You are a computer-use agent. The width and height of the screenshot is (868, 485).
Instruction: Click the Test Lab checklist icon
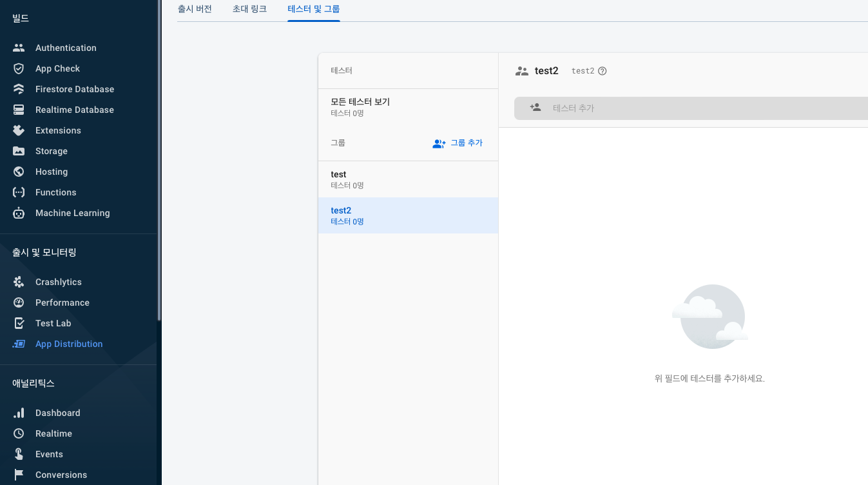[19, 323]
